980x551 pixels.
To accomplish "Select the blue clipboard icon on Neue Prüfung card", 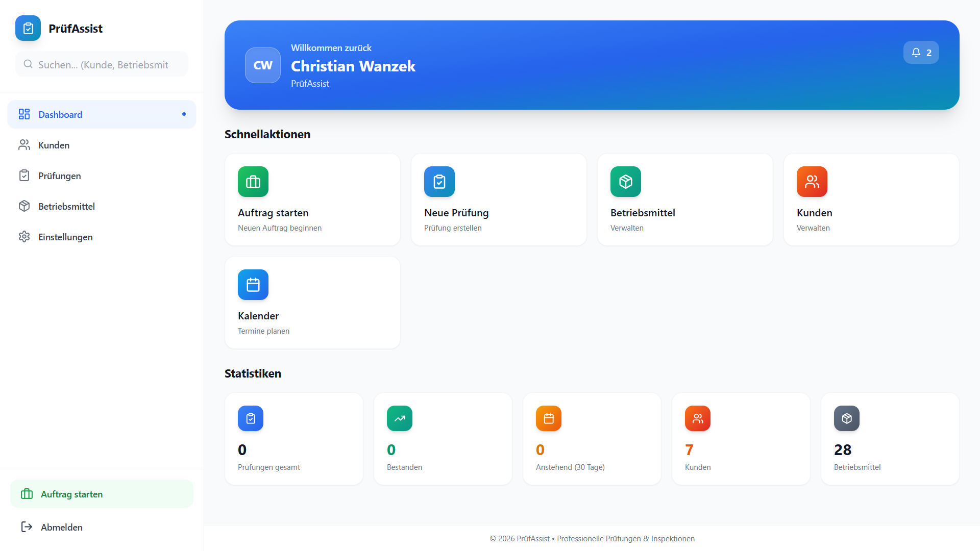I will pyautogui.click(x=439, y=181).
